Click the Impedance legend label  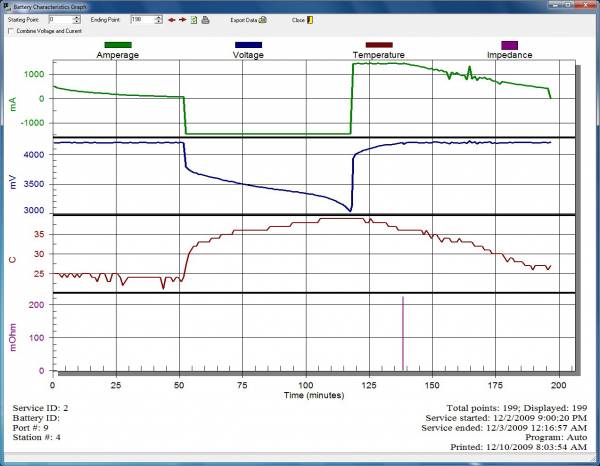510,55
